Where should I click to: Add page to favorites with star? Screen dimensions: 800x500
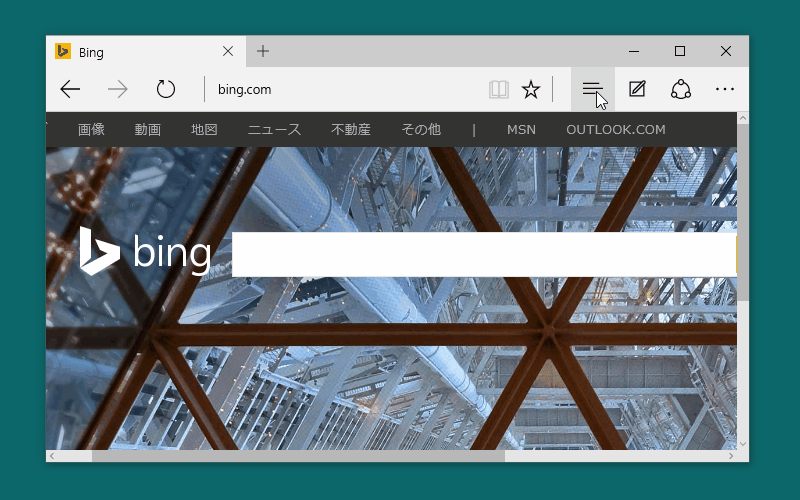click(531, 89)
